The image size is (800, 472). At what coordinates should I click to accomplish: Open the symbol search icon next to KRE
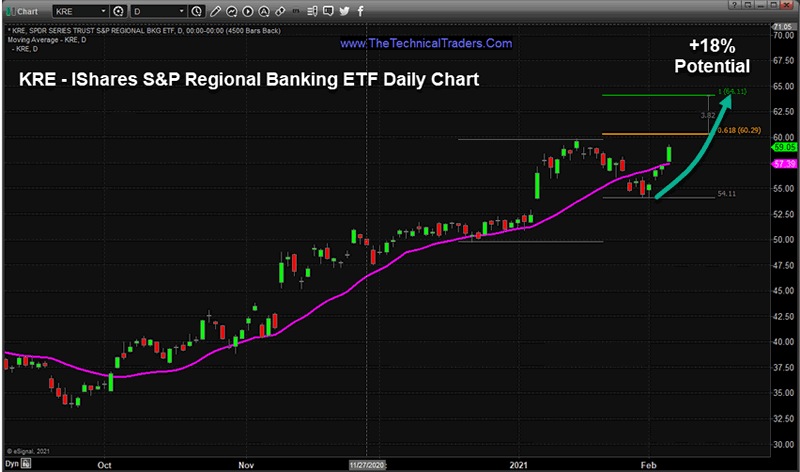118,11
